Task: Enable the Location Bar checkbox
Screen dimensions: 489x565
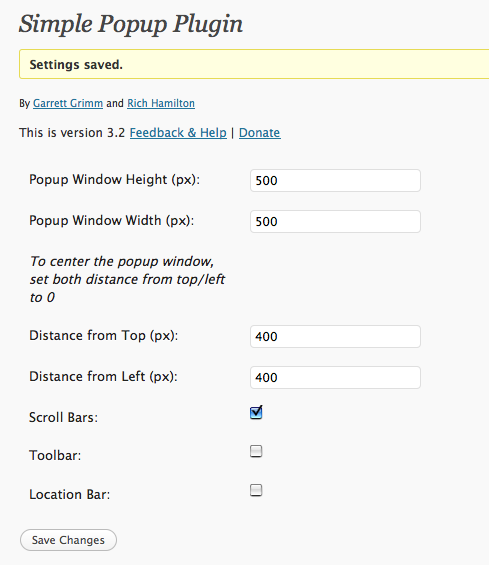Action: pyautogui.click(x=256, y=490)
